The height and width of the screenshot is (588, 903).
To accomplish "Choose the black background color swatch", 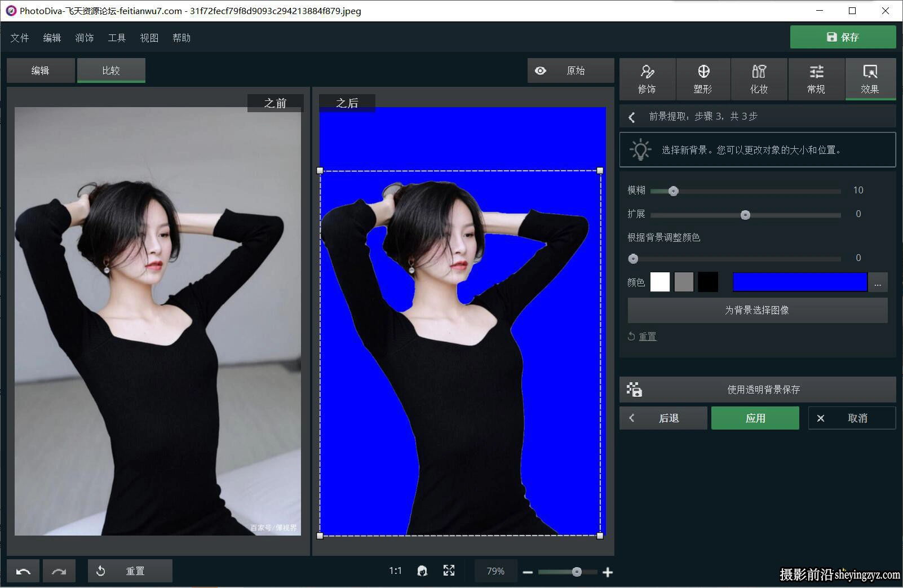I will [708, 282].
